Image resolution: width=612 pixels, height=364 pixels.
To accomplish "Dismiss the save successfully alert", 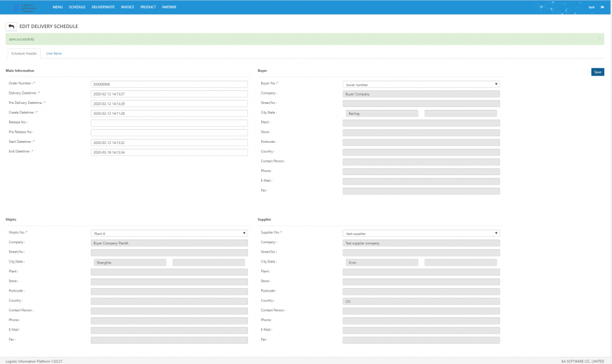I will (x=599, y=39).
